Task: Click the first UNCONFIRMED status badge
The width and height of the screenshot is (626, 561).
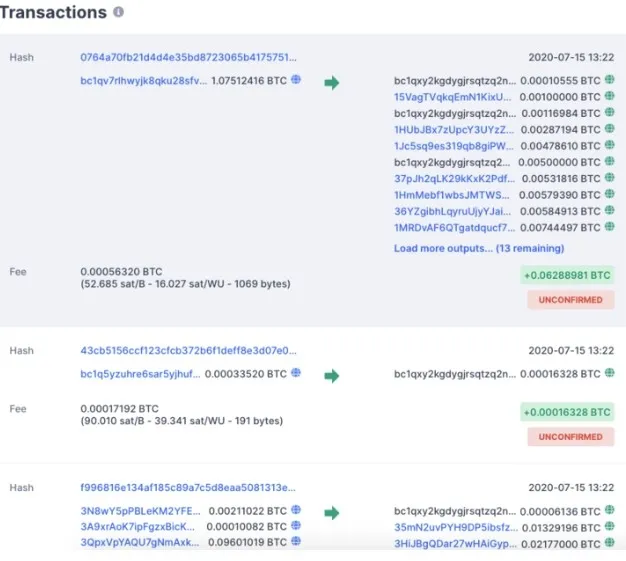Action: [569, 299]
